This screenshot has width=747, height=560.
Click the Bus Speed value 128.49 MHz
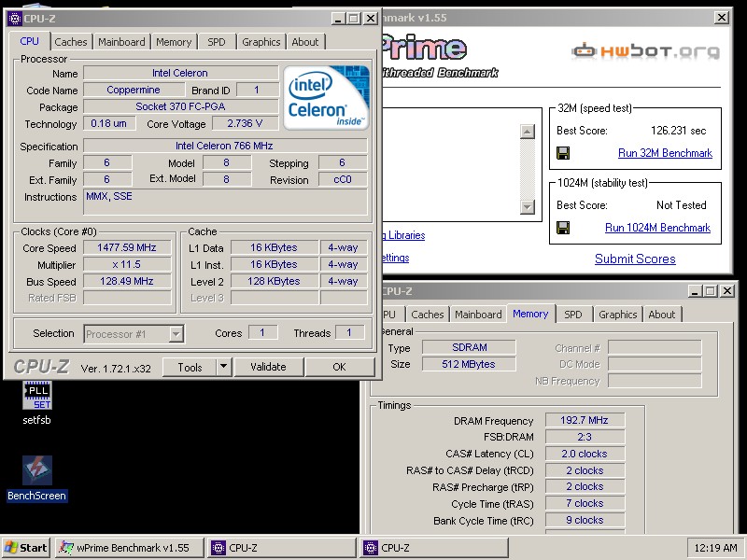[x=127, y=282]
